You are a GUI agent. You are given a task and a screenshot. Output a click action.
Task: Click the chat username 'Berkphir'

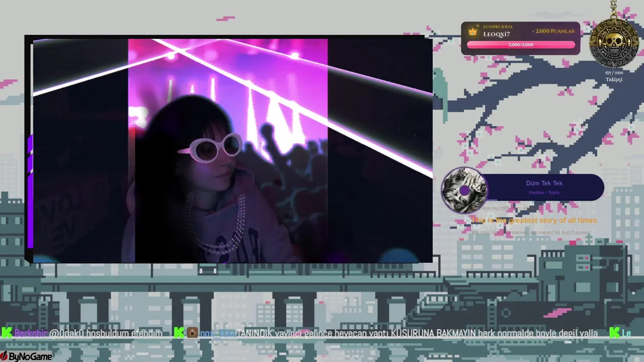click(x=31, y=333)
